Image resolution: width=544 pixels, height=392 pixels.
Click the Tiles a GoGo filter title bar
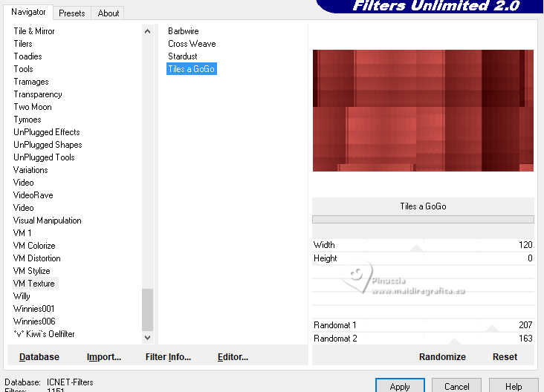423,206
